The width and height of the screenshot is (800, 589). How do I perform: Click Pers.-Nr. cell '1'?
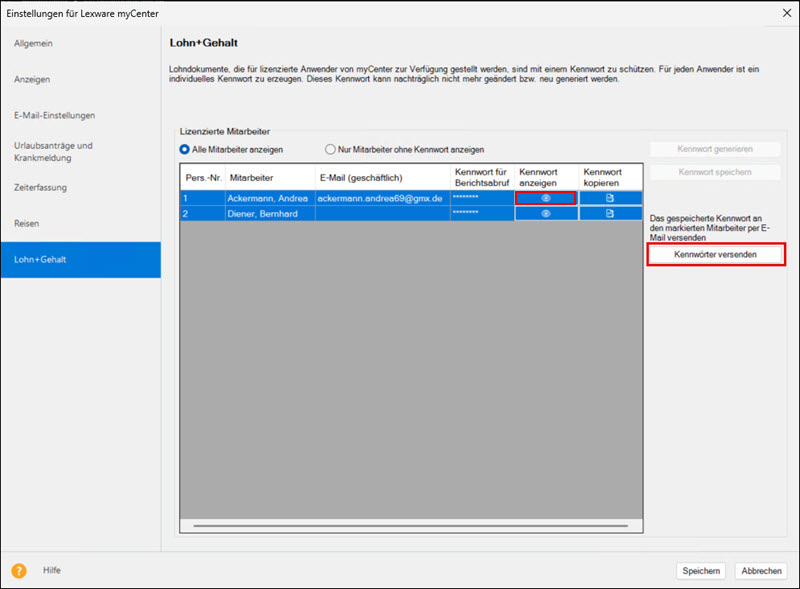[x=203, y=198]
